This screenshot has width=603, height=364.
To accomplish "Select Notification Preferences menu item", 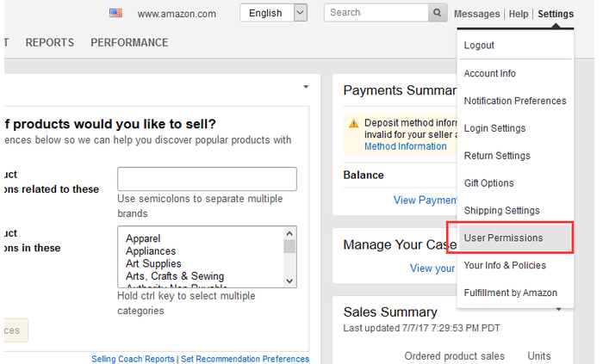I will tap(514, 101).
